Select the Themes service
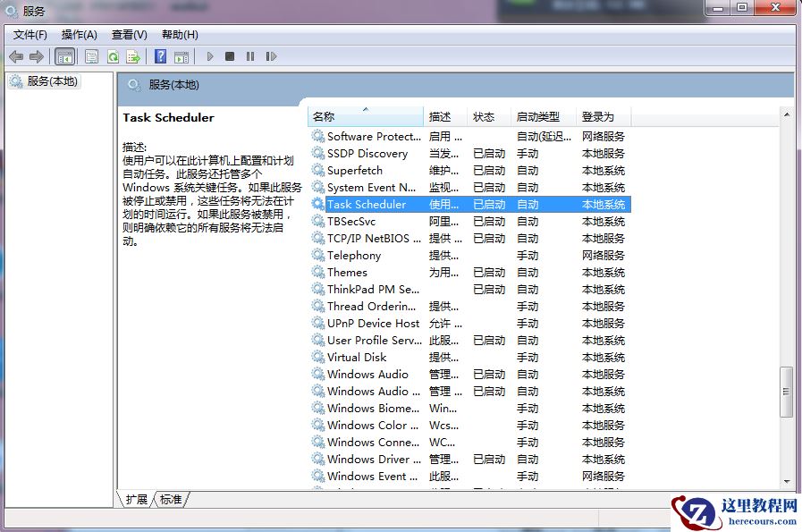Screen dimensions: 802x532 point(470,272)
